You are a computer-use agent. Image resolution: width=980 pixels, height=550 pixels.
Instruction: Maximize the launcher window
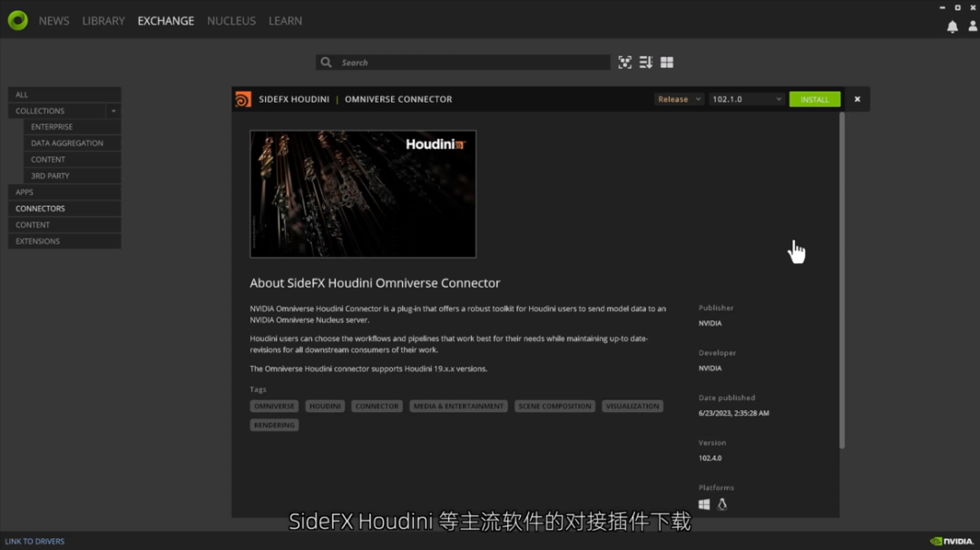(x=957, y=7)
